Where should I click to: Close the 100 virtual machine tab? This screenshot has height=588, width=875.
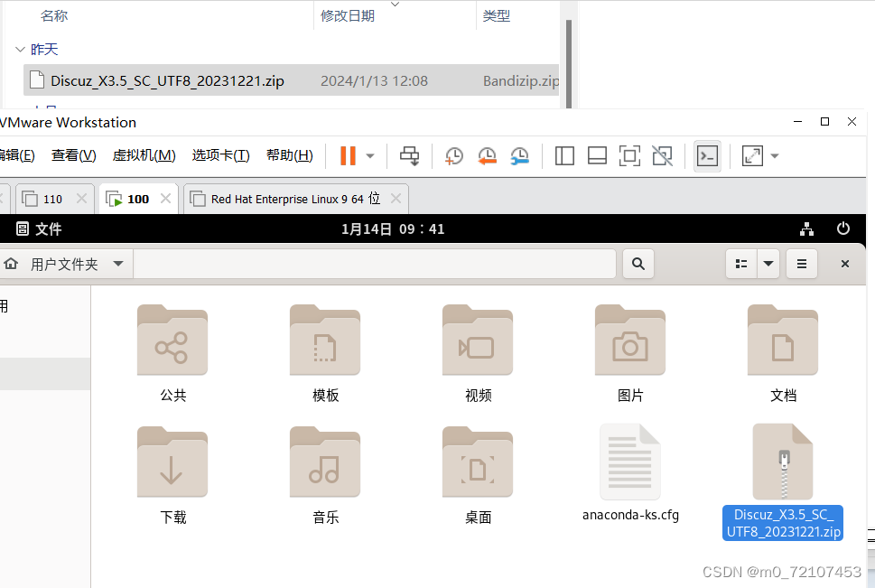click(x=166, y=198)
